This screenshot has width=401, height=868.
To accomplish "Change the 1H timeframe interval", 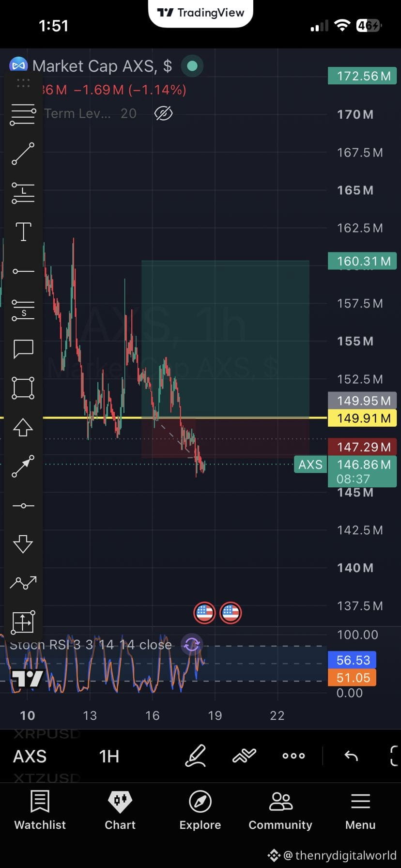I will click(109, 756).
